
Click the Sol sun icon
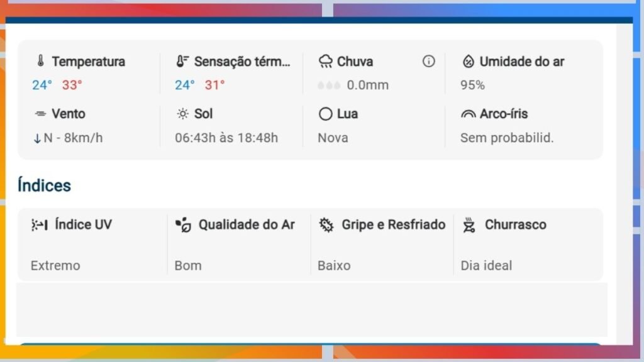pyautogui.click(x=182, y=114)
